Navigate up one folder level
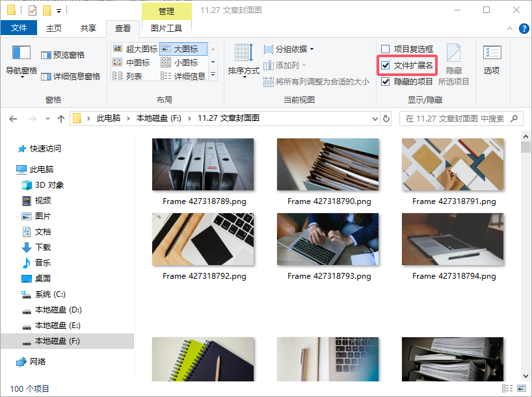This screenshot has height=397, width=532. click(x=61, y=118)
